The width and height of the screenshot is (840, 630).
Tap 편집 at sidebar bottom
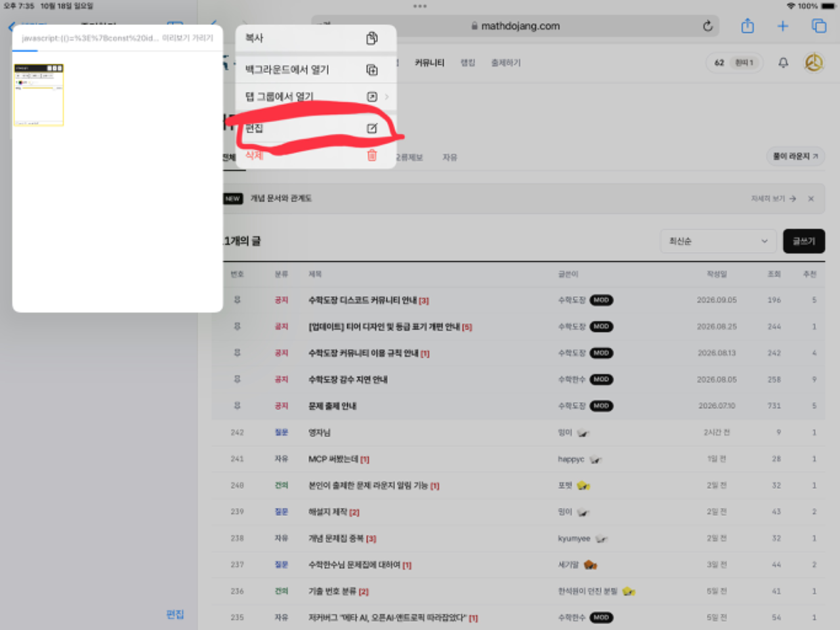(x=175, y=614)
